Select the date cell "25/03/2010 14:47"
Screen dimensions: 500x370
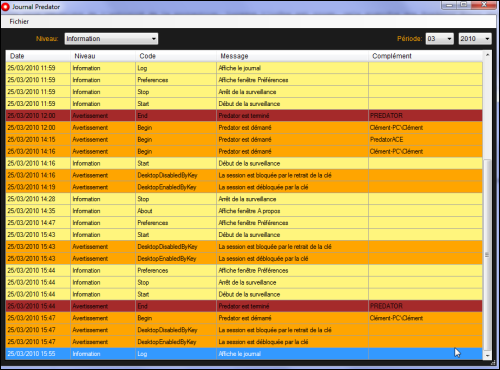pos(38,223)
